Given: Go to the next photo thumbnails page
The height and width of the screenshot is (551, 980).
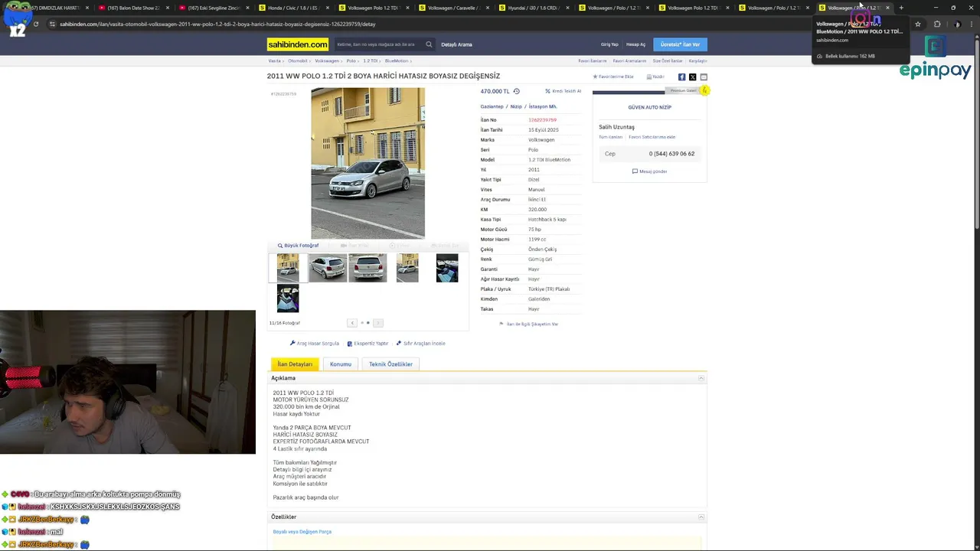Looking at the screenshot, I should tap(377, 323).
